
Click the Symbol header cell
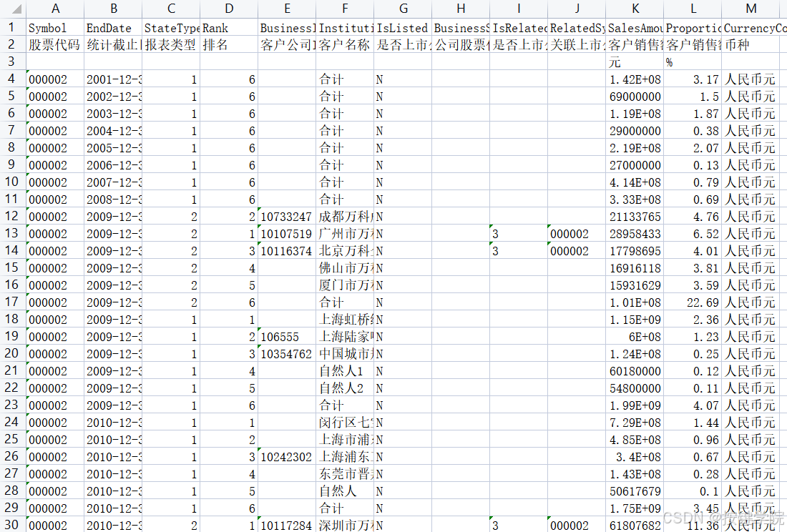coord(55,28)
